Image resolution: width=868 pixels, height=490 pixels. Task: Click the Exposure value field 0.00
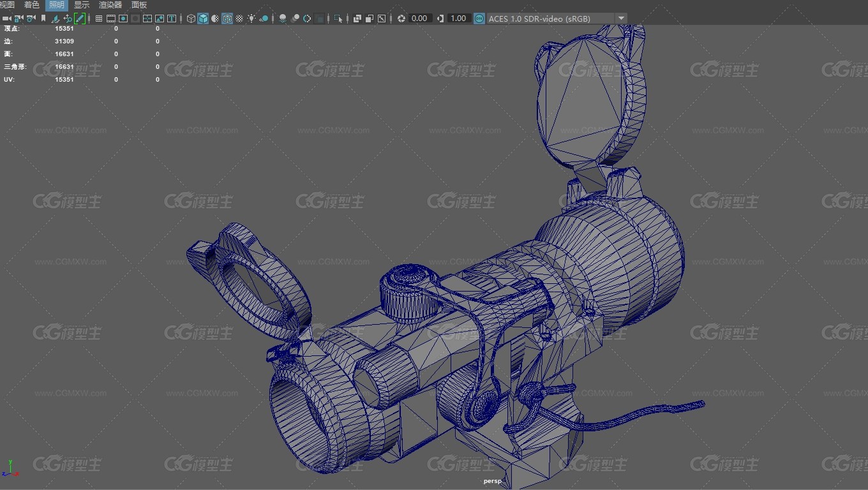click(419, 19)
